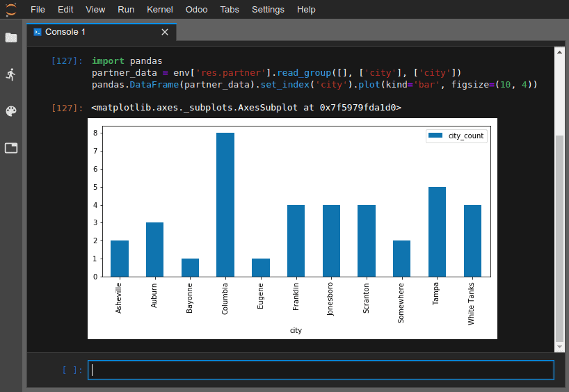Click the JupyterLab logo icon
This screenshot has width=569, height=392.
[x=11, y=10]
